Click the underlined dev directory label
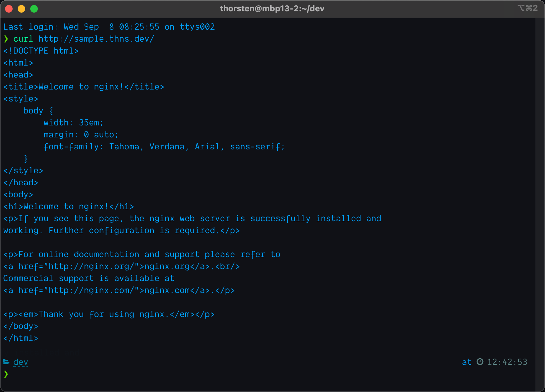The image size is (545, 392). click(21, 362)
